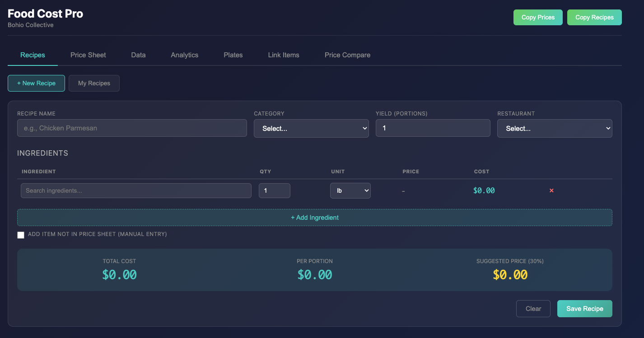Open the Link Items tab
Screen dimensions: 644x338
pos(284,55)
